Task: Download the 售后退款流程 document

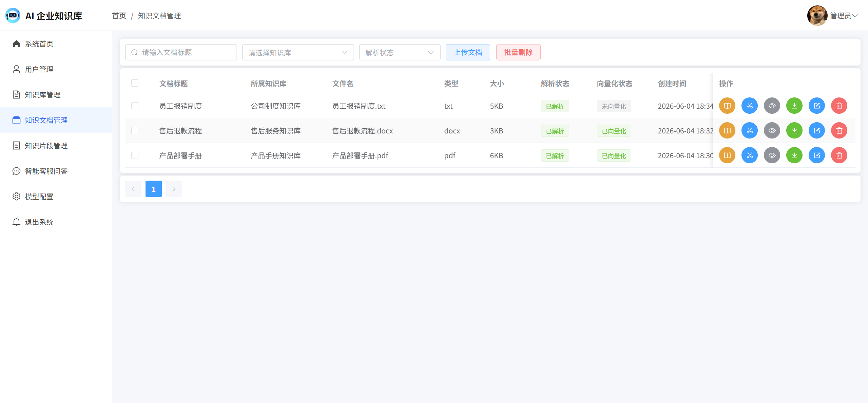Action: (x=794, y=131)
